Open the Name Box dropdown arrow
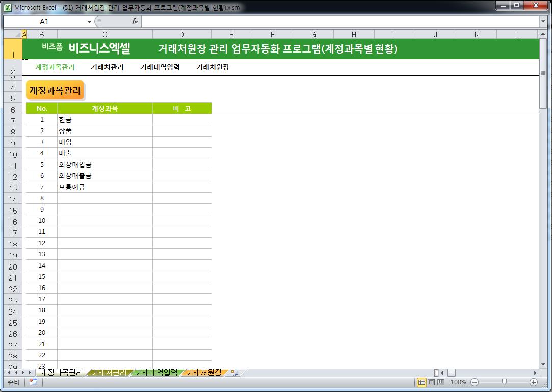Image resolution: width=552 pixels, height=392 pixels. (89, 22)
